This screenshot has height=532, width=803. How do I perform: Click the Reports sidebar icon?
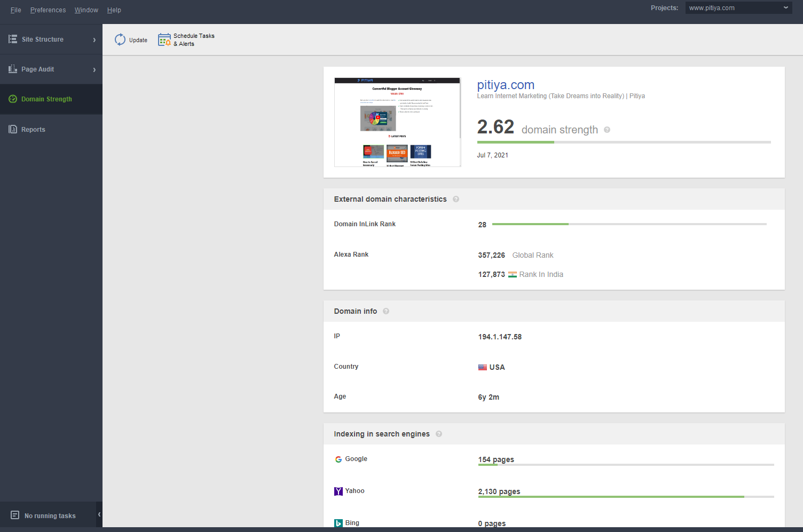coord(13,129)
